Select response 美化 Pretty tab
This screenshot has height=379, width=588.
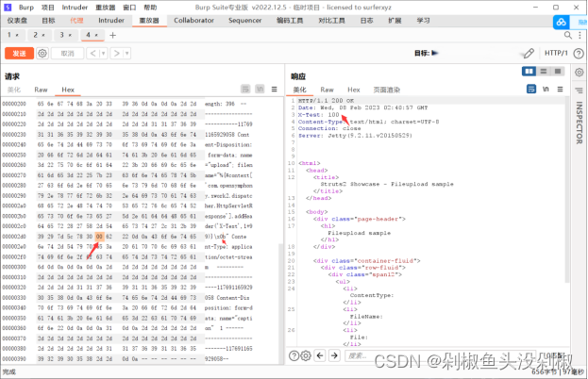(299, 90)
